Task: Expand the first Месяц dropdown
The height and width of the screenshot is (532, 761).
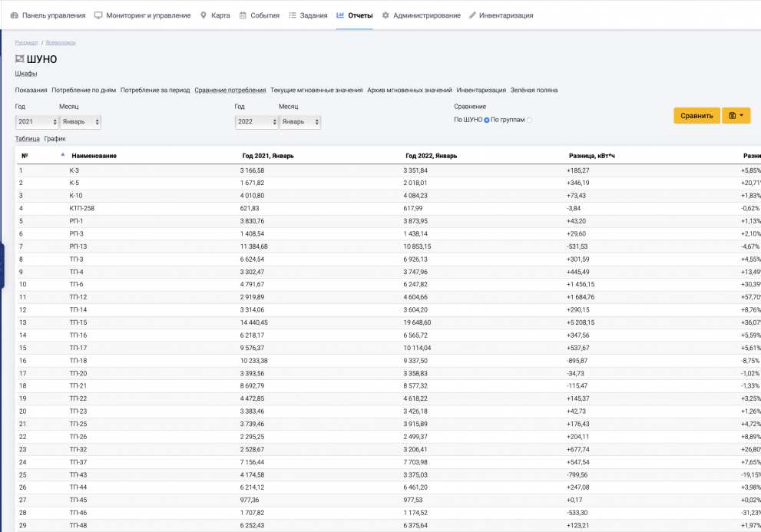Action: [x=81, y=121]
